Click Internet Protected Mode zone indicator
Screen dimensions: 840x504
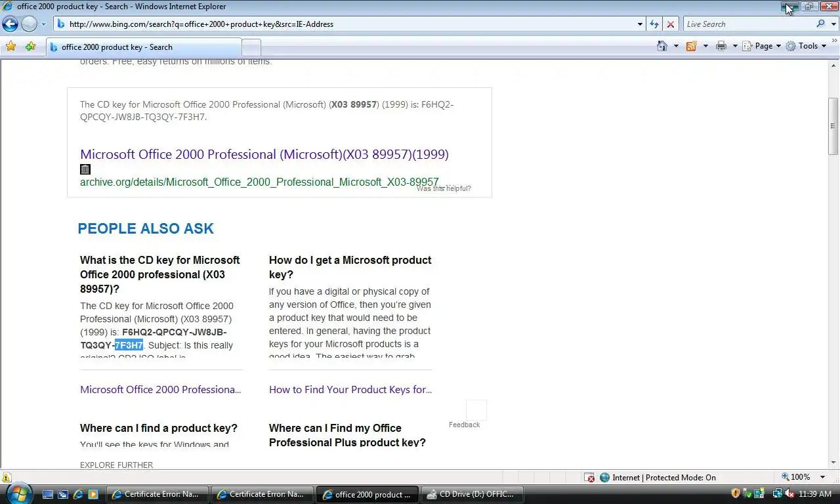coord(658,478)
